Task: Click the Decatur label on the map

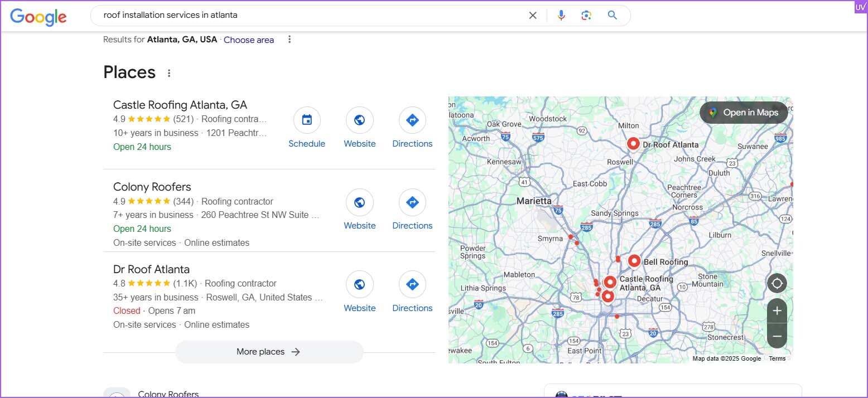Action: pyautogui.click(x=649, y=299)
